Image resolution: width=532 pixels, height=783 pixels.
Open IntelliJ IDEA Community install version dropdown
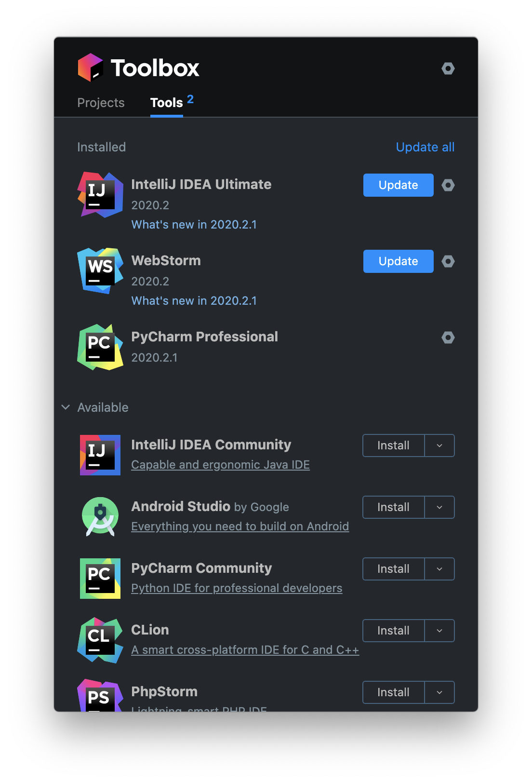pos(439,445)
